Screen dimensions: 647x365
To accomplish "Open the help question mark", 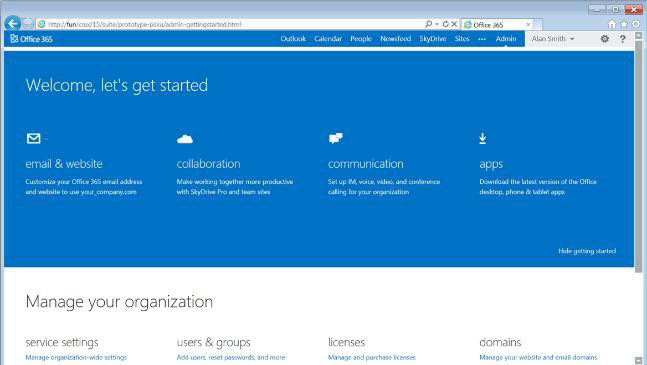I will point(622,39).
